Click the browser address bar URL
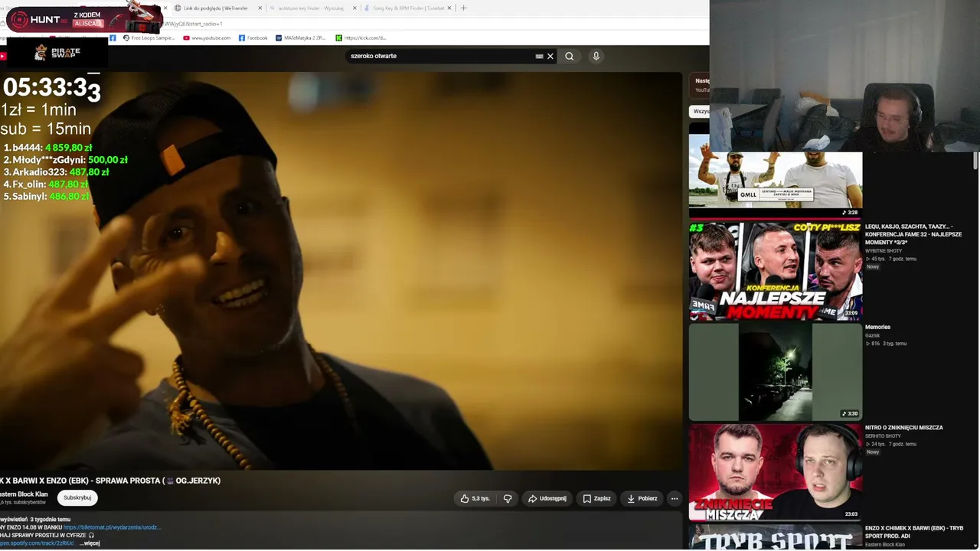 pos(193,24)
